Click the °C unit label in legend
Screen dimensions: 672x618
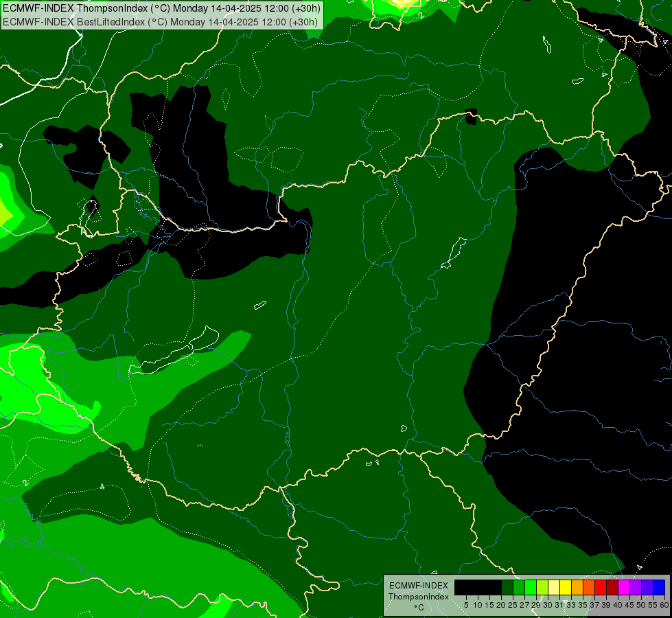click(419, 608)
